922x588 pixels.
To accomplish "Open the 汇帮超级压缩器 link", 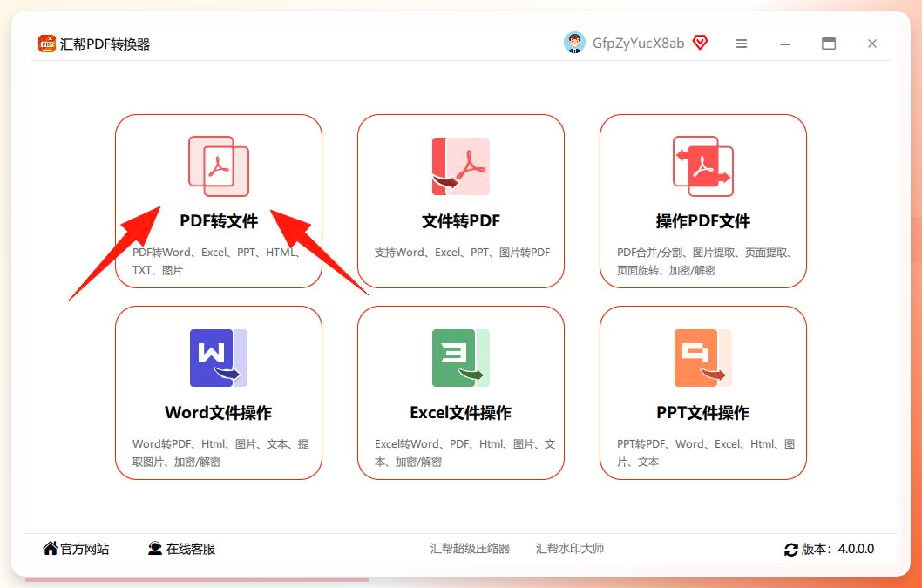I will coord(470,549).
